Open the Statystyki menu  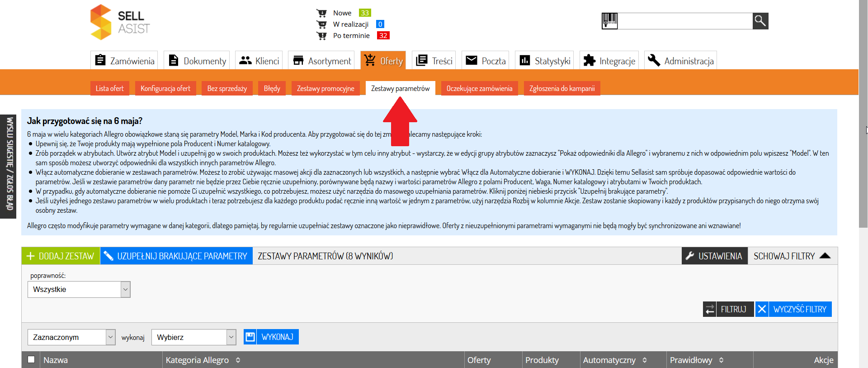pyautogui.click(x=544, y=60)
